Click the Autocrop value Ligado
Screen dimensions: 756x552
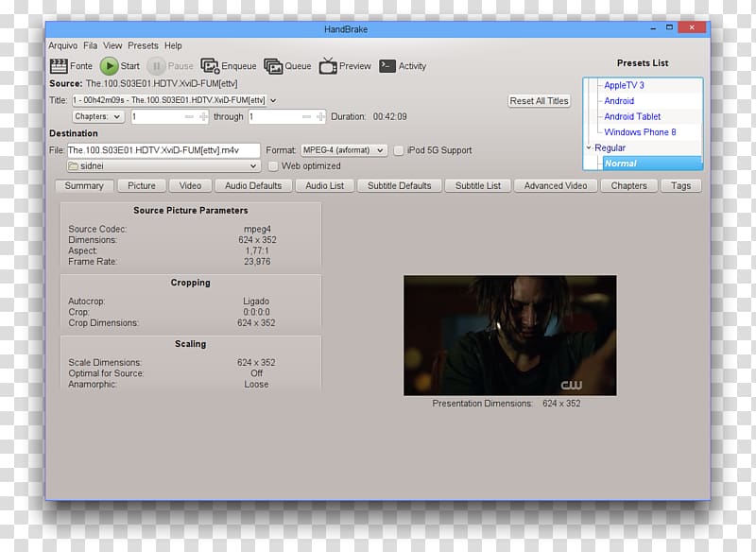coord(256,301)
